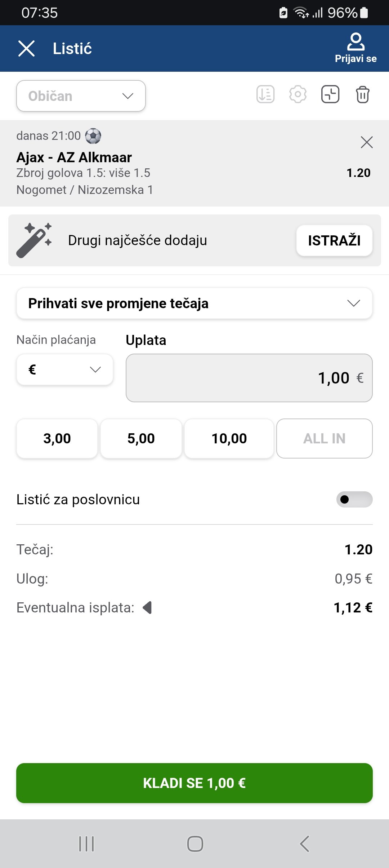Viewport: 389px width, 868px height.
Task: Delete all selections with trash icon
Action: (362, 94)
